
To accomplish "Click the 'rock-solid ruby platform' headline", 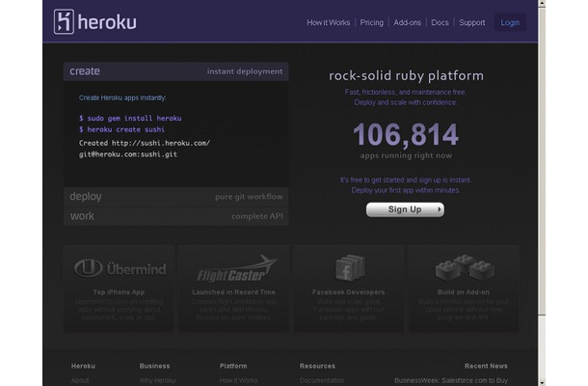I will (406, 76).
